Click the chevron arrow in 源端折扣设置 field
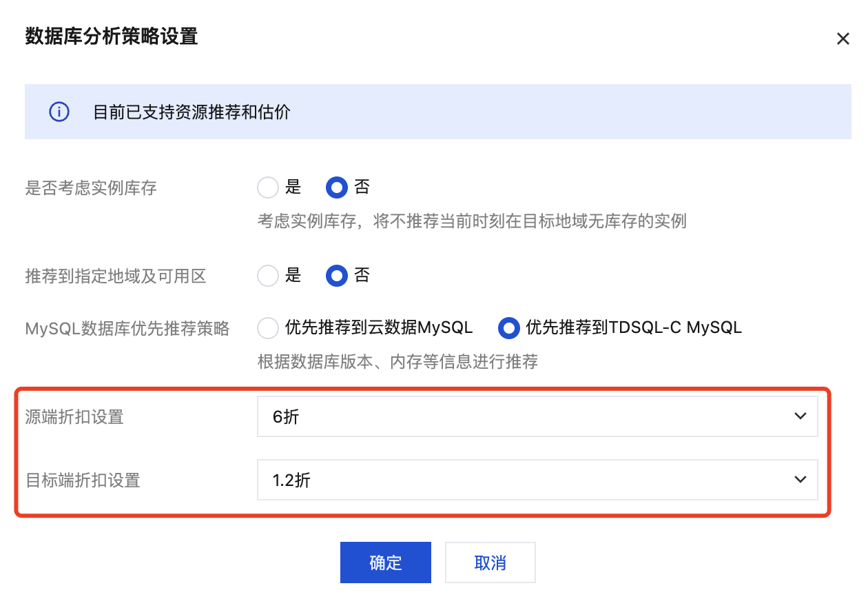This screenshot has height=608, width=868. tap(800, 416)
